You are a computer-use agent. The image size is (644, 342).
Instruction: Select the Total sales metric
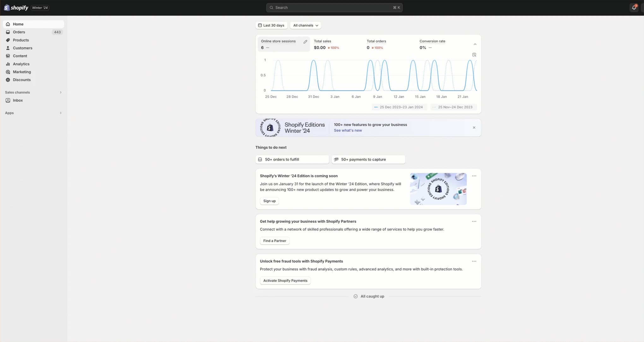pyautogui.click(x=337, y=44)
